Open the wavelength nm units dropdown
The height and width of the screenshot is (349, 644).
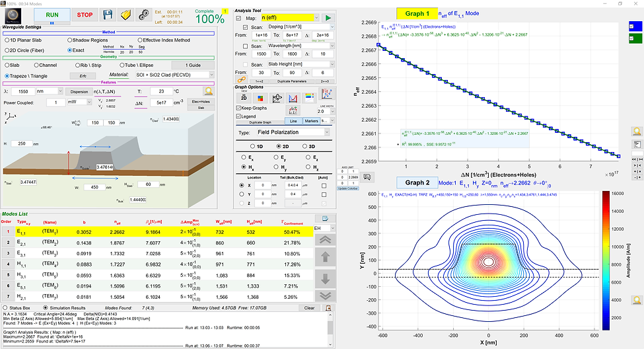pos(60,91)
